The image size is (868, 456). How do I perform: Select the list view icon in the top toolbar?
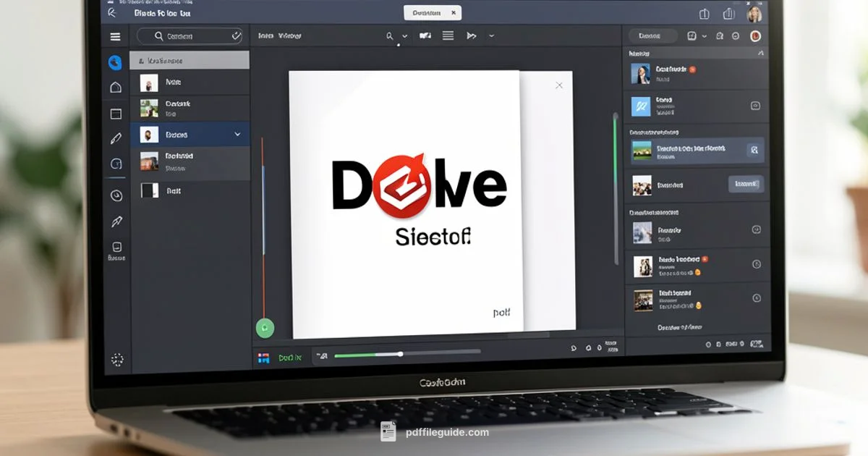[x=448, y=35]
